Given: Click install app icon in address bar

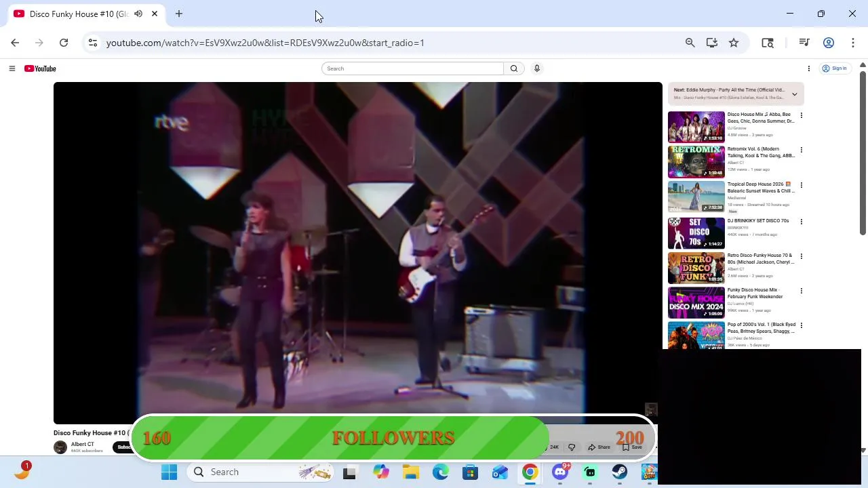Looking at the screenshot, I should click(x=711, y=43).
